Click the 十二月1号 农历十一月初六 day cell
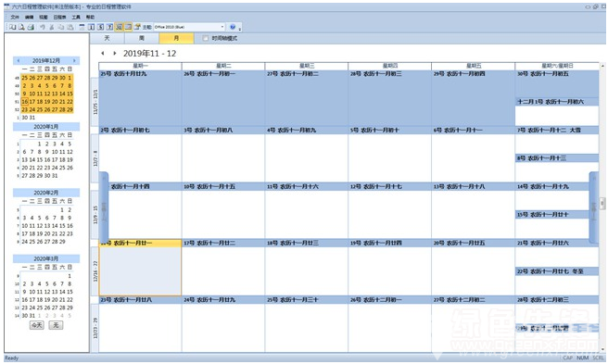 (x=557, y=112)
